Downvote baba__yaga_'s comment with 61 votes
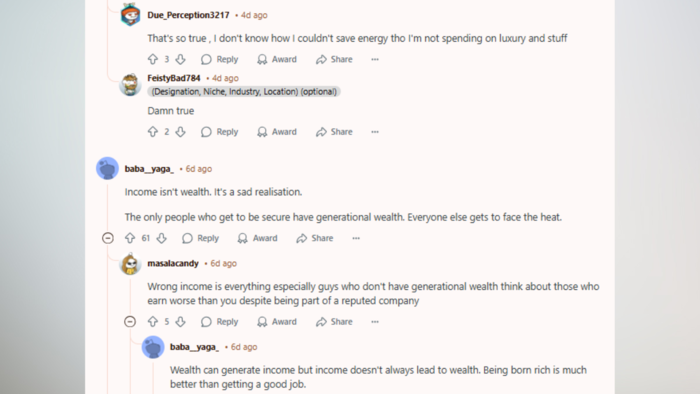The image size is (700, 394). pos(162,238)
